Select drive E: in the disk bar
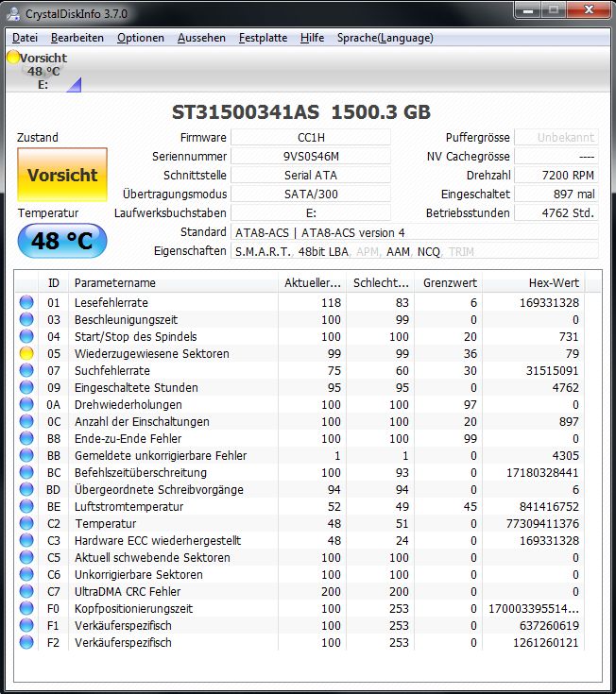This screenshot has height=694, width=616. tap(43, 71)
